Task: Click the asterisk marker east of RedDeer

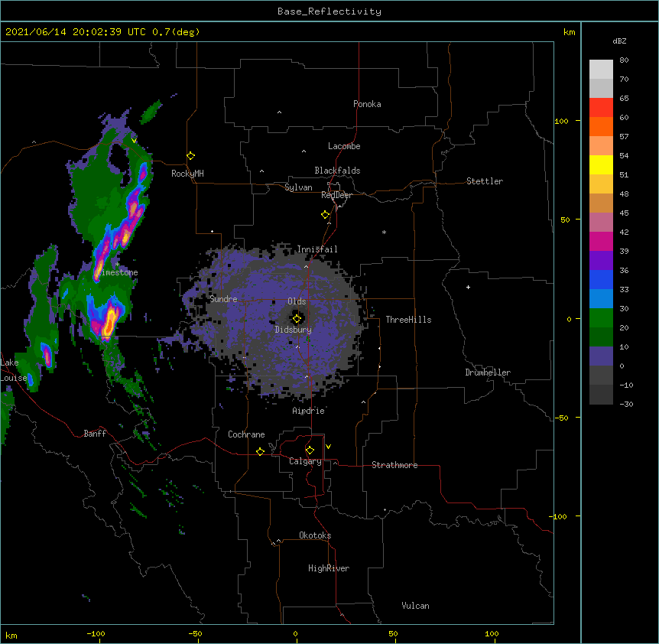Action: pos(384,232)
